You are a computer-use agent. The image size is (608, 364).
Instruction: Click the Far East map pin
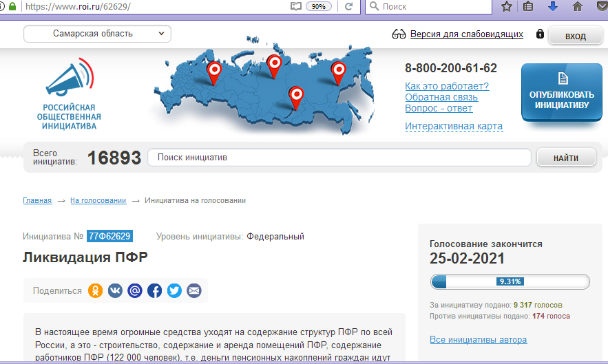click(339, 74)
